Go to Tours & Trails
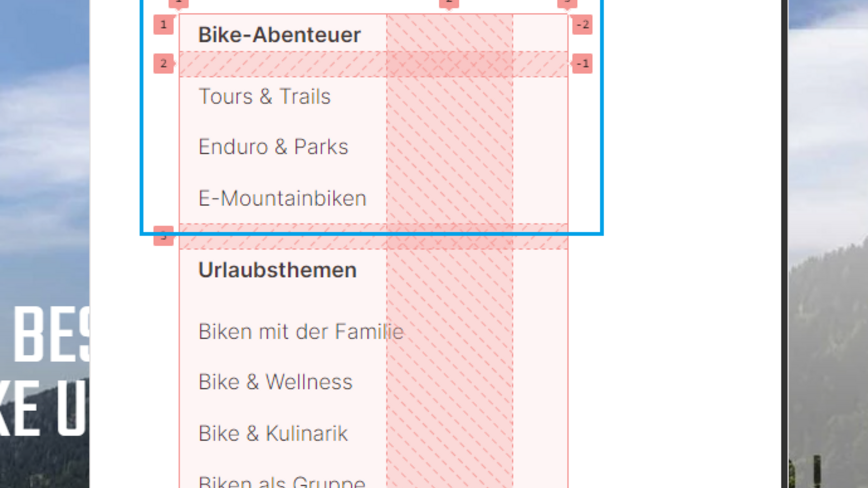Image resolution: width=868 pixels, height=488 pixels. coord(264,97)
